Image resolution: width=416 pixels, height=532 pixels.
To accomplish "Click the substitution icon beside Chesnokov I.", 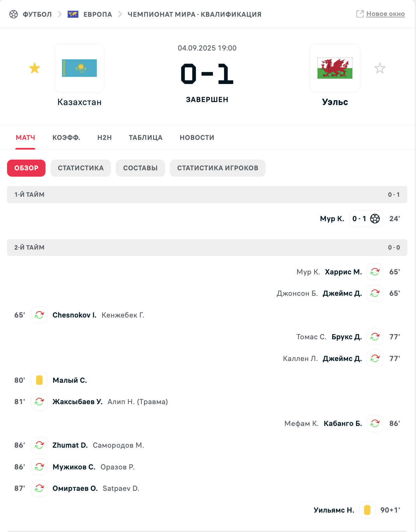I will (39, 315).
